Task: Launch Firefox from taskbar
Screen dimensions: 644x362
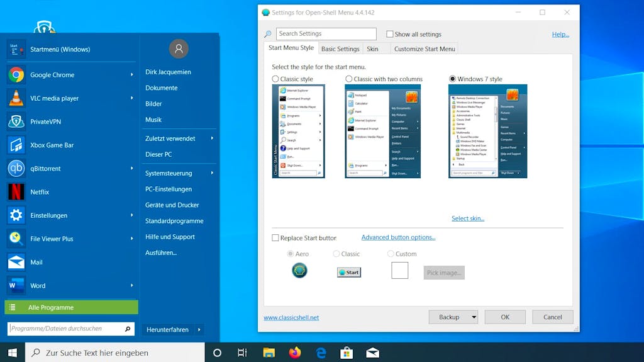Action: tap(295, 353)
